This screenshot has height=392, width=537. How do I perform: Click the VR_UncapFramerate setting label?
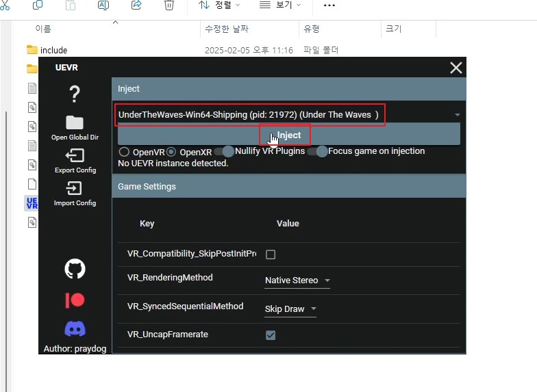click(167, 334)
